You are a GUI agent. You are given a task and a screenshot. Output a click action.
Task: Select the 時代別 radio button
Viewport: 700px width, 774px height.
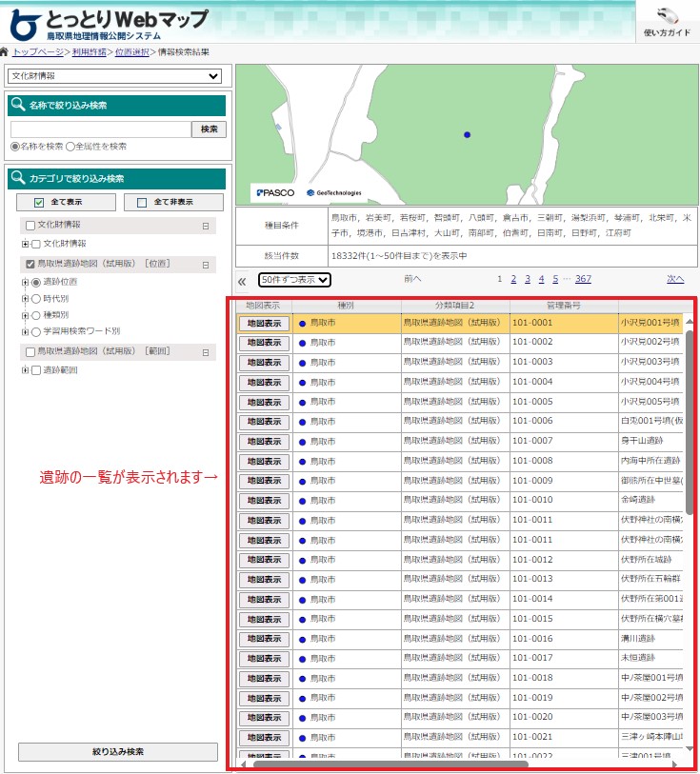click(x=35, y=299)
